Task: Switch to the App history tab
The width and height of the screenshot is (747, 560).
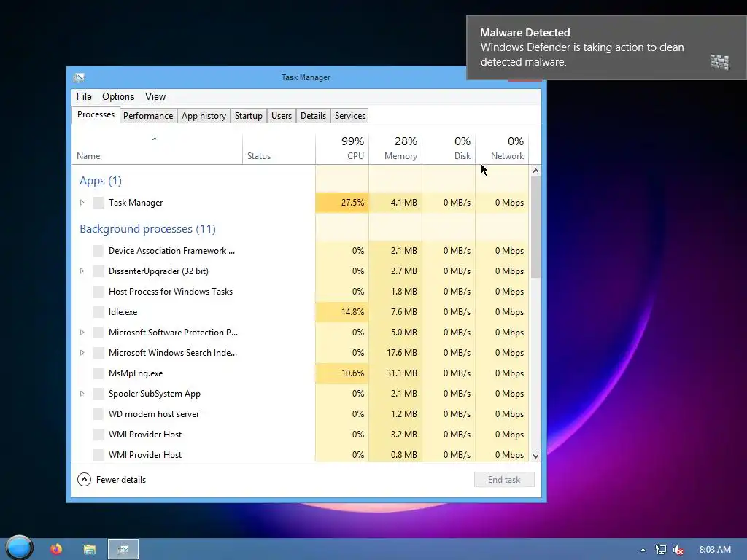Action: click(x=204, y=116)
